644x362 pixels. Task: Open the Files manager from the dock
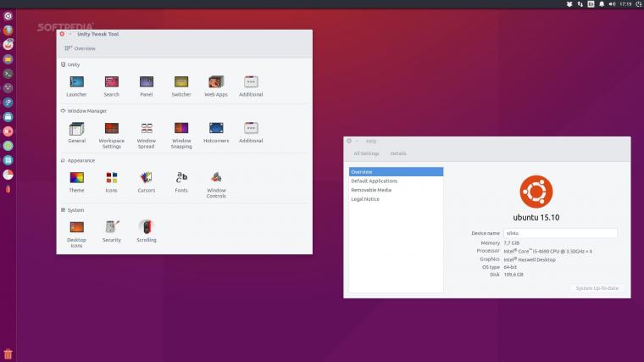(8, 59)
